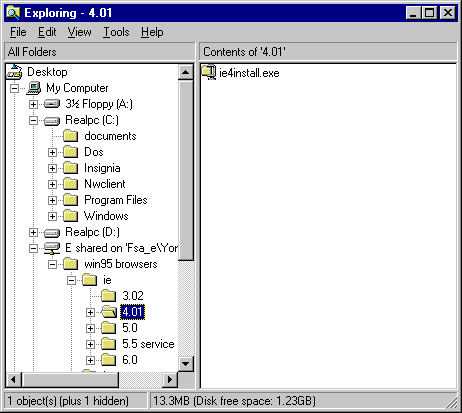Screen dimensions: 462x413
Task: Open the File menu
Action: click(x=18, y=32)
